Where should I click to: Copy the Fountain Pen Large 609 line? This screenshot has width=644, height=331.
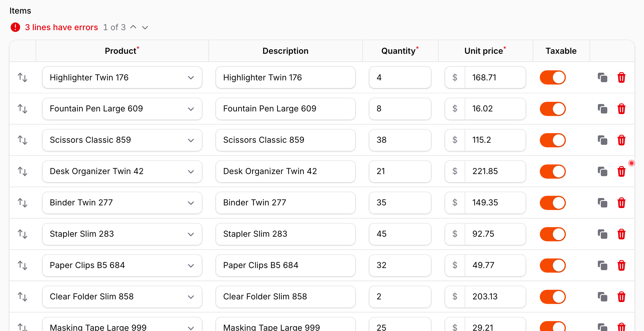point(602,109)
